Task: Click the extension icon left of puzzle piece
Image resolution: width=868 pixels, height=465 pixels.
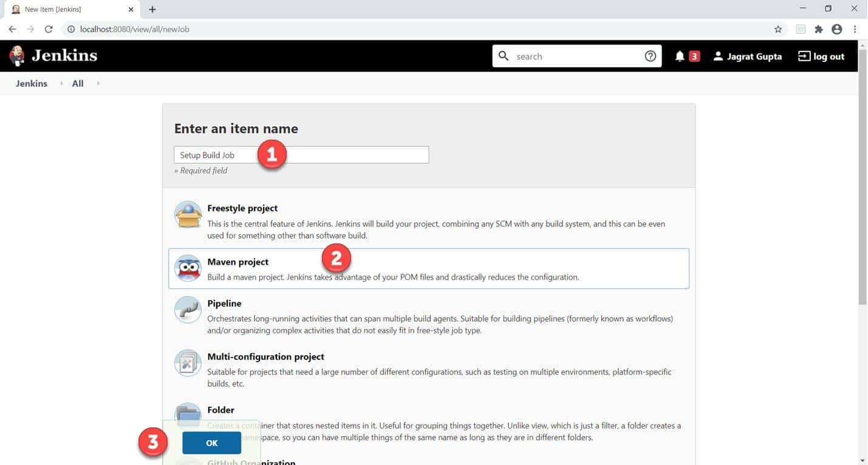Action: 801,29
